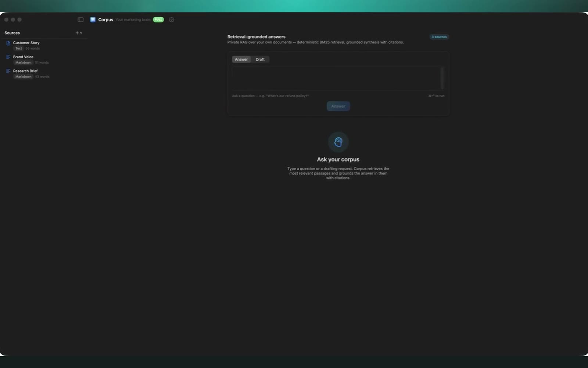Click the Markdown tag under Brand Voice

23,63
